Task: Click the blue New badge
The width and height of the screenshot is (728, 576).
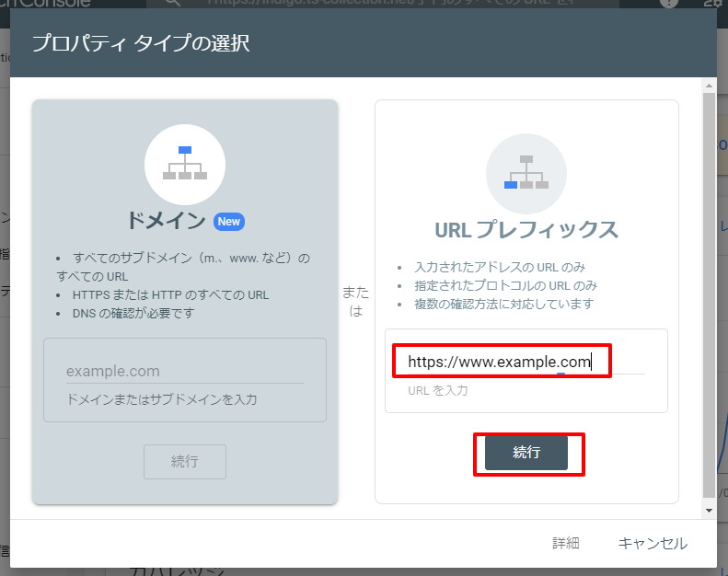Action: click(228, 222)
